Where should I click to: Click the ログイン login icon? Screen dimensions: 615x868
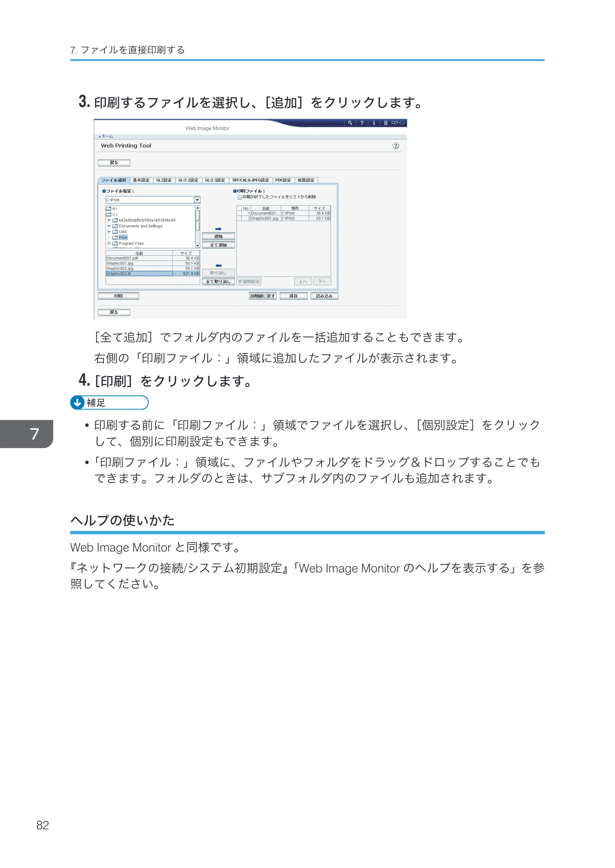click(386, 123)
